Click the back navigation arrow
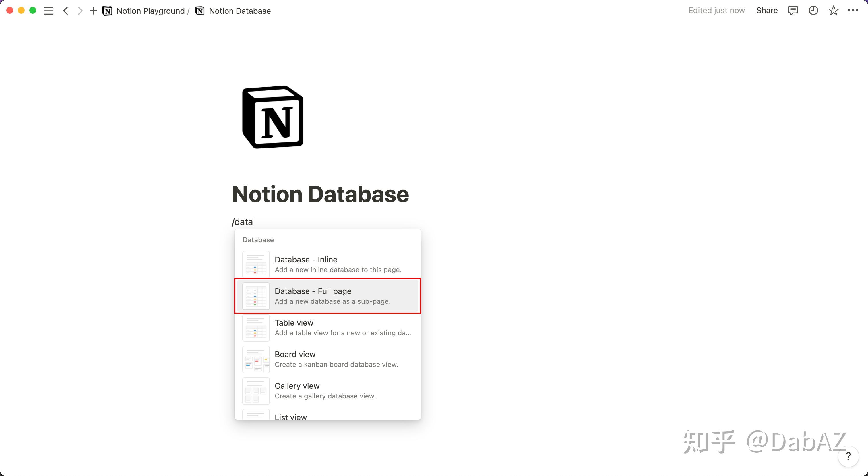868x476 pixels. pos(66,10)
